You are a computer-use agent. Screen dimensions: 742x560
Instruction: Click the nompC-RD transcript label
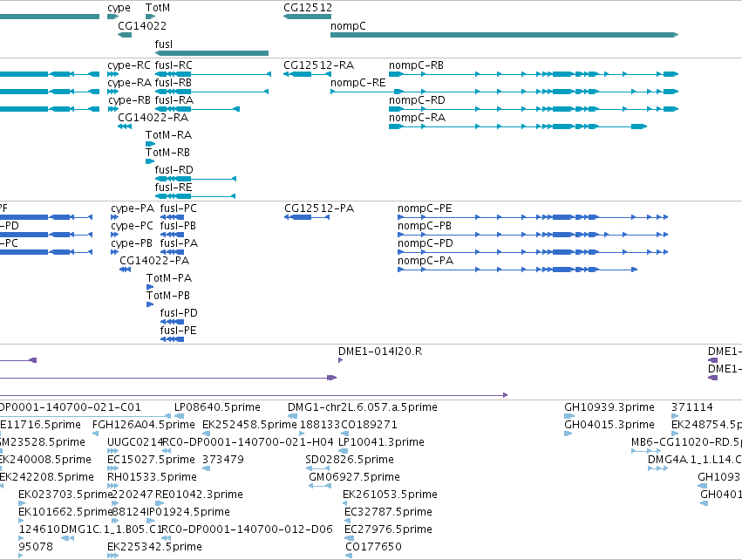click(x=417, y=100)
